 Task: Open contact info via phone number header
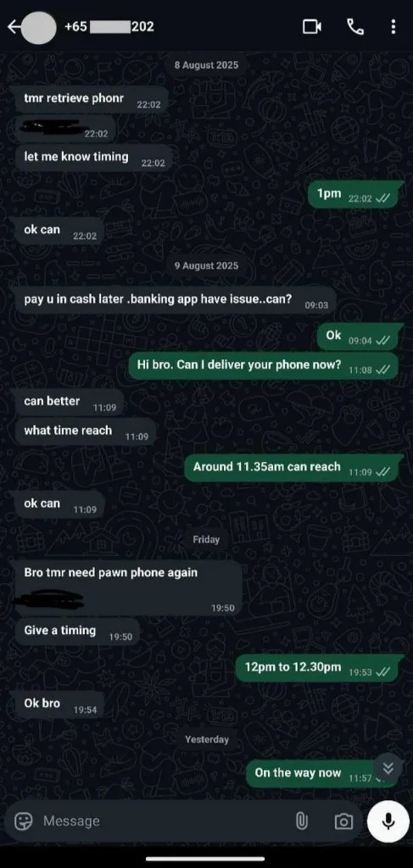click(109, 26)
